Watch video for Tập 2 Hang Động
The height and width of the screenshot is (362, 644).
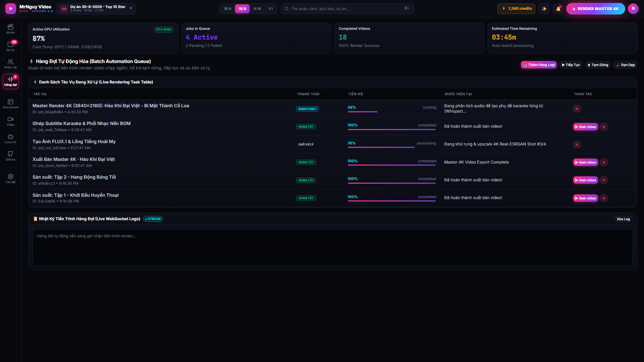tap(585, 180)
